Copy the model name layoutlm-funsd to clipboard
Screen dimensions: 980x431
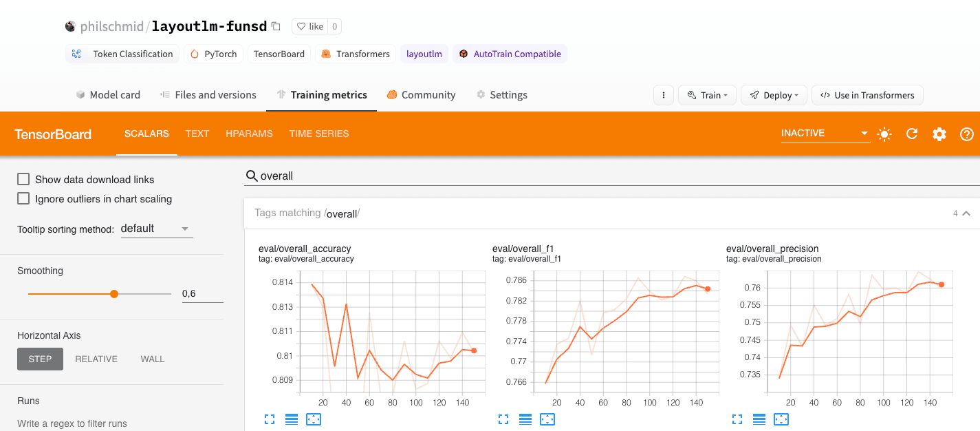tap(276, 26)
